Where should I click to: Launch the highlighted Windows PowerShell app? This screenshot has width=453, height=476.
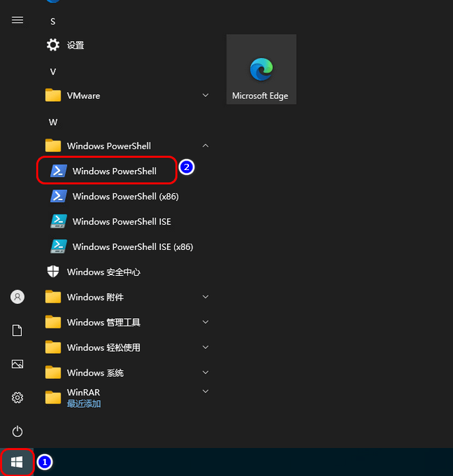pos(114,171)
